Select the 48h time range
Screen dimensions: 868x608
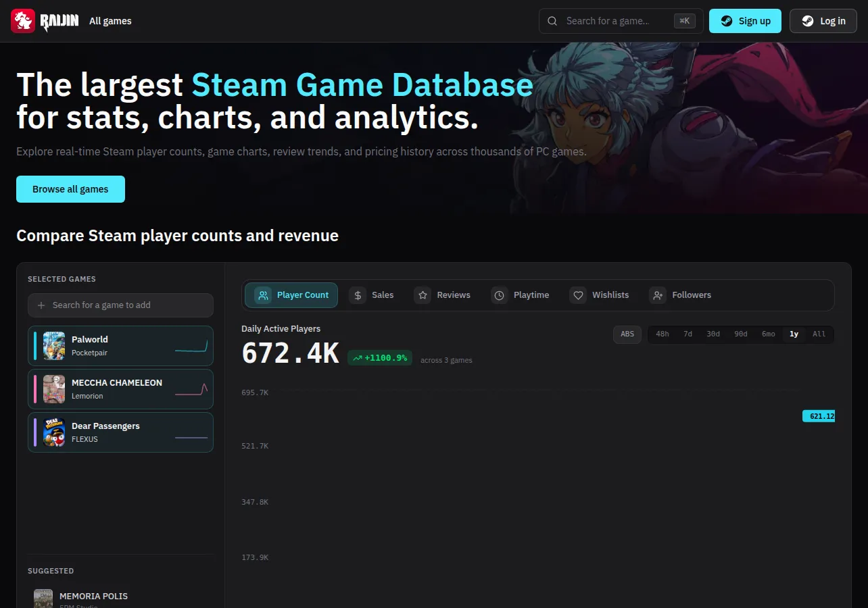(x=662, y=334)
